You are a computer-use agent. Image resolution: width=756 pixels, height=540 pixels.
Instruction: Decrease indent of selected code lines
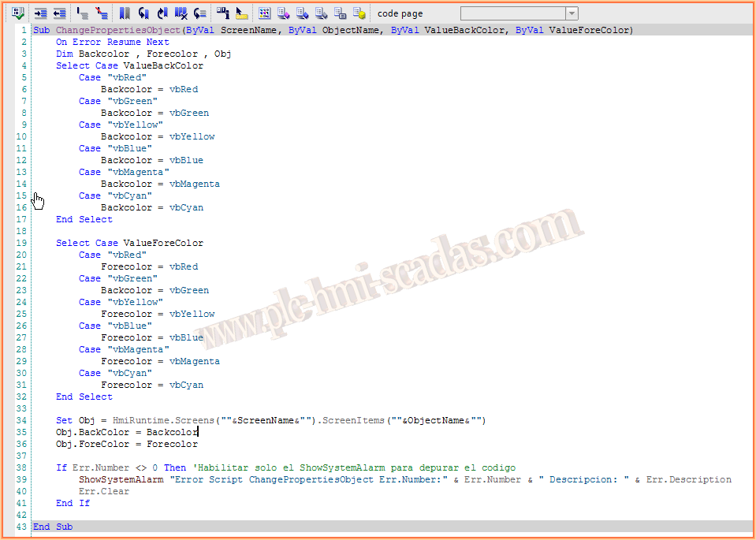pos(60,13)
